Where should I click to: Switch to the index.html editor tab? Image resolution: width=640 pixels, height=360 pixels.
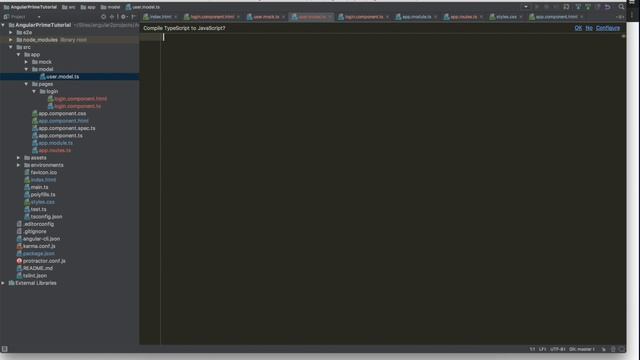160,17
